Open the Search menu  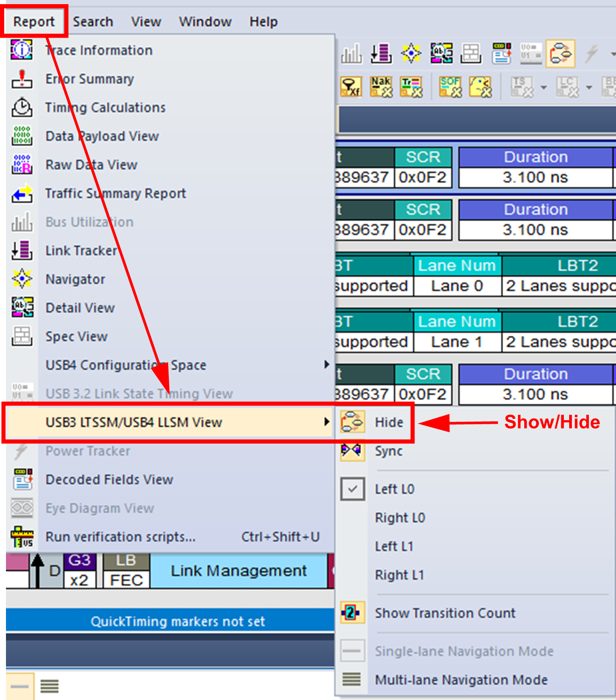point(93,22)
